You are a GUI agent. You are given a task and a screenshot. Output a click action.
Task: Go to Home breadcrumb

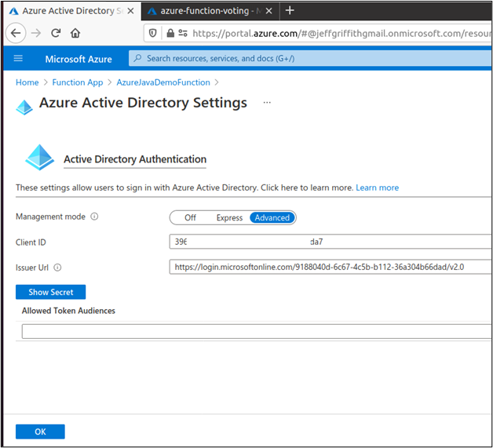point(27,82)
